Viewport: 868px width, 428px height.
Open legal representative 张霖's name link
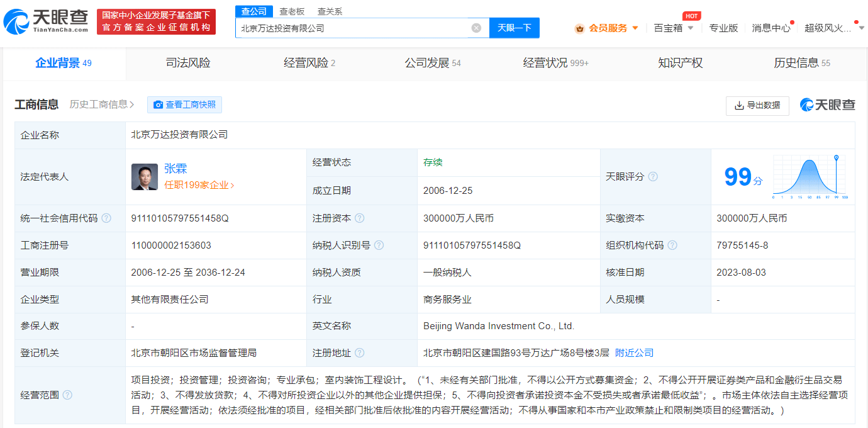175,169
